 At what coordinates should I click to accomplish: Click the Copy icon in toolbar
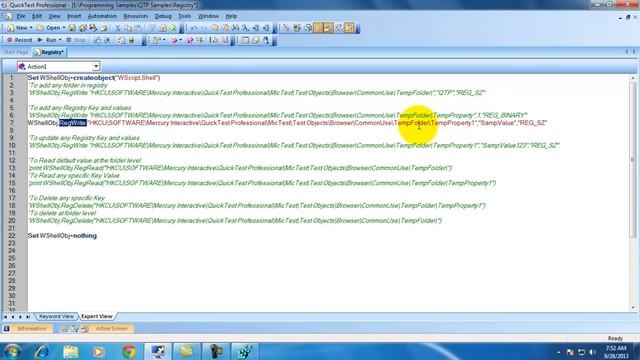tap(128, 28)
